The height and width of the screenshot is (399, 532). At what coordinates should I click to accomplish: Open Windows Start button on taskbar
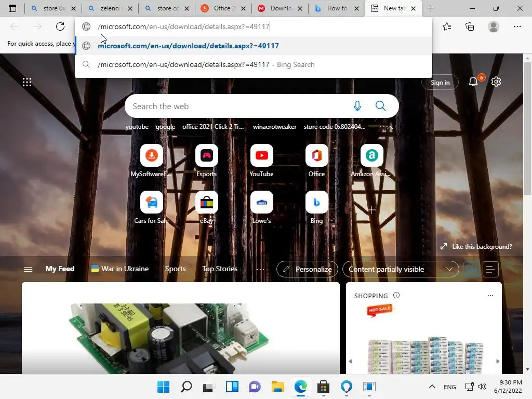[163, 387]
